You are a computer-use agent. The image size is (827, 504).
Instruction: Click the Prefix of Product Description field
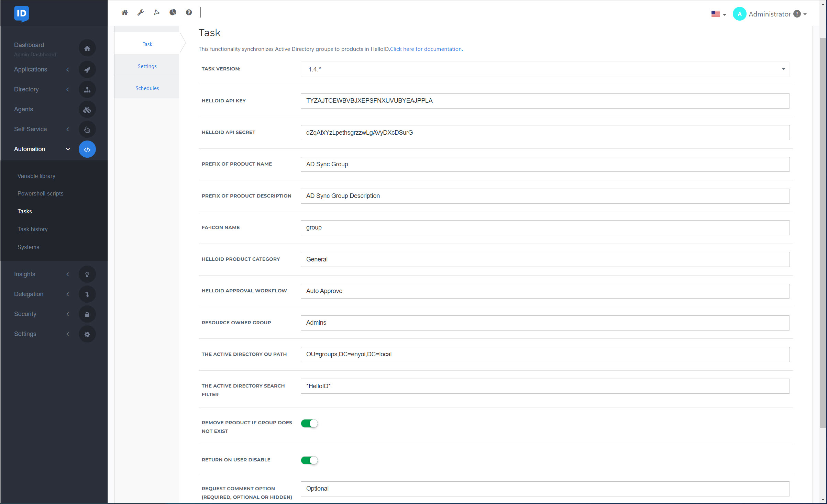click(545, 196)
